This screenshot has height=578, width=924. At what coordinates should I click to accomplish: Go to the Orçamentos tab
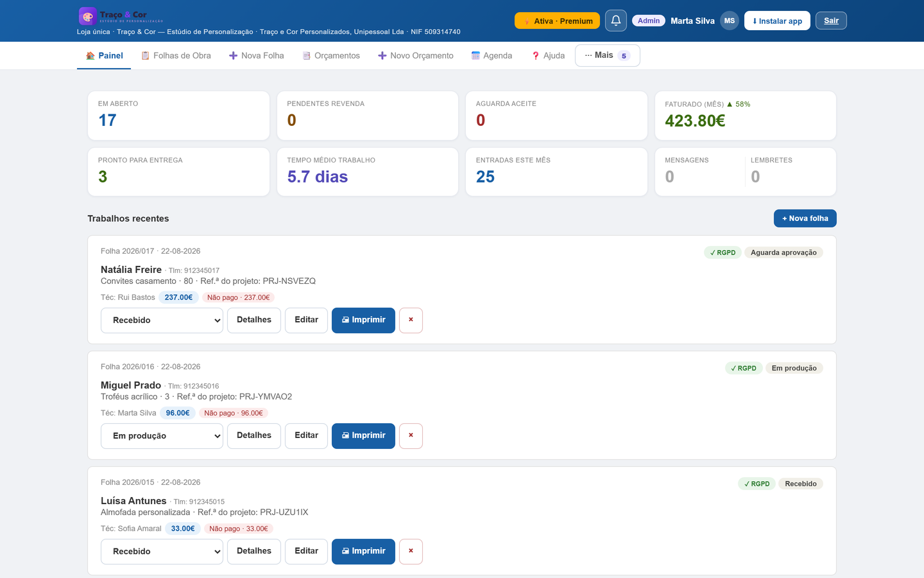(x=331, y=56)
